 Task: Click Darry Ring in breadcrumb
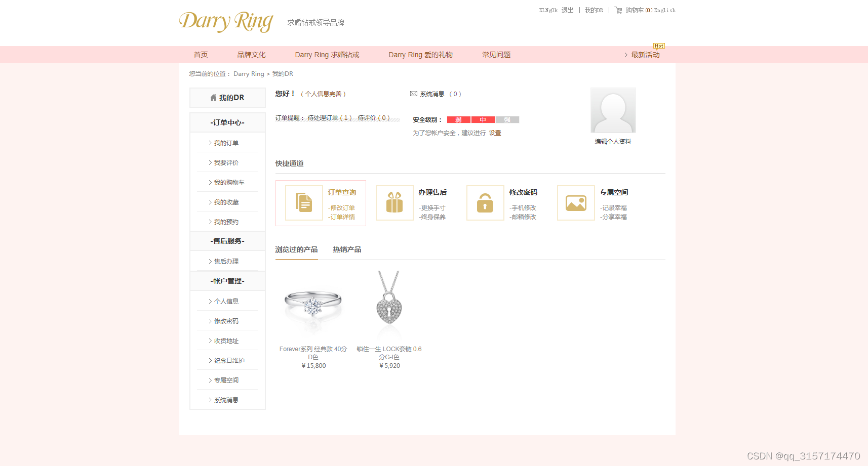click(x=249, y=74)
